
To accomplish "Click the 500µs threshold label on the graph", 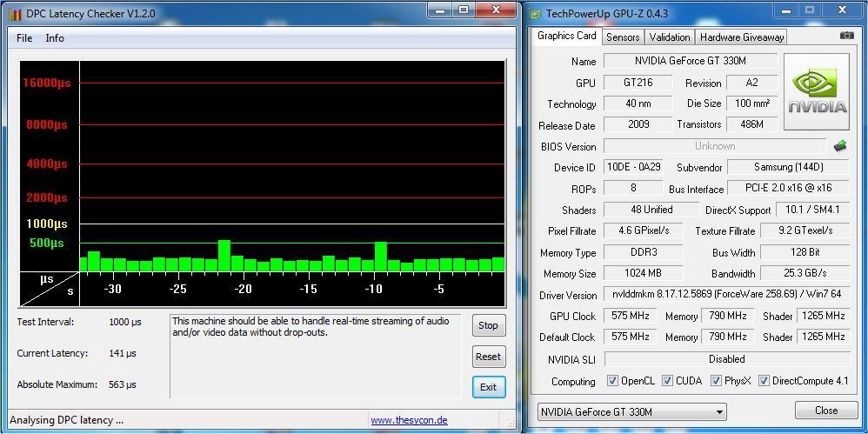I will [46, 243].
